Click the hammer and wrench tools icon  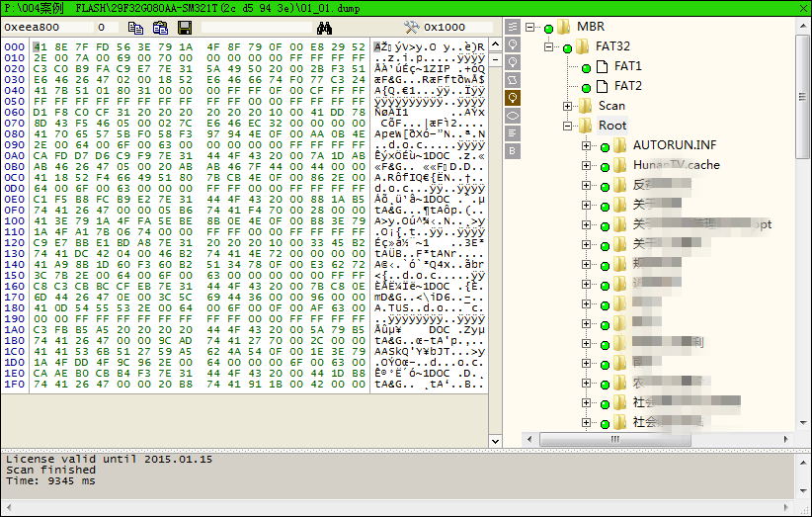(x=412, y=27)
